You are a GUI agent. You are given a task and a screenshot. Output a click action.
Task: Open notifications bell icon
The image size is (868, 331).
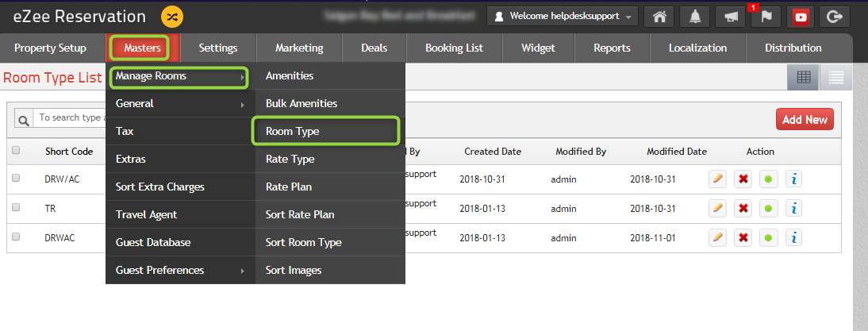coord(695,17)
